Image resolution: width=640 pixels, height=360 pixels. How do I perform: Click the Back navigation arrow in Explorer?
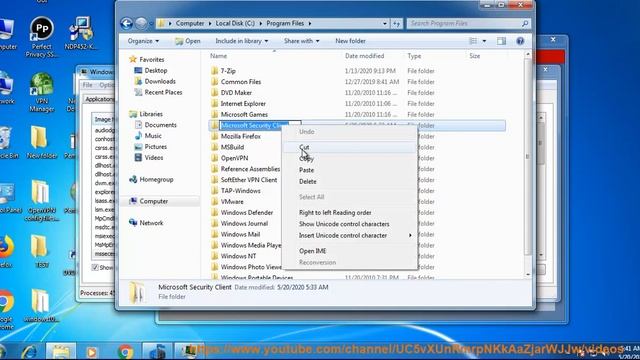pos(127,23)
